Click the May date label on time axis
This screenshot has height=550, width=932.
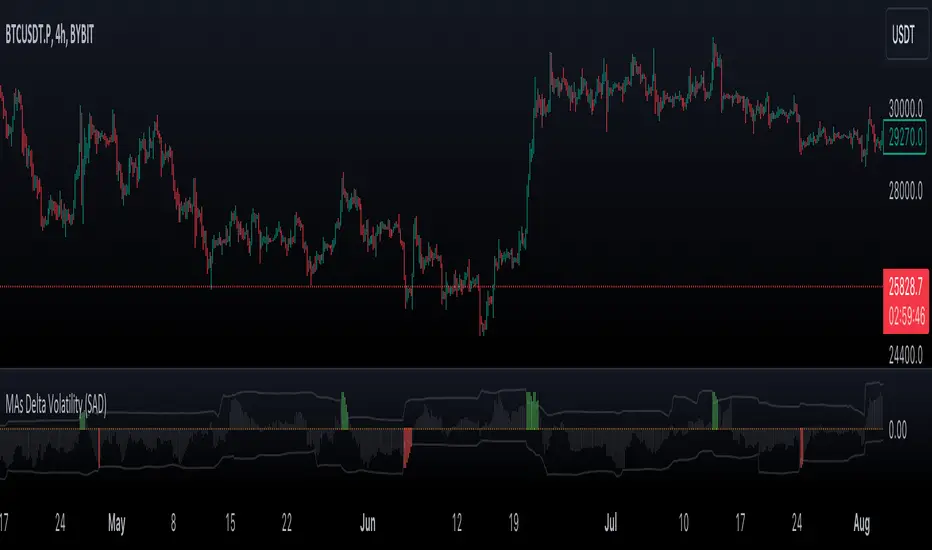click(116, 523)
